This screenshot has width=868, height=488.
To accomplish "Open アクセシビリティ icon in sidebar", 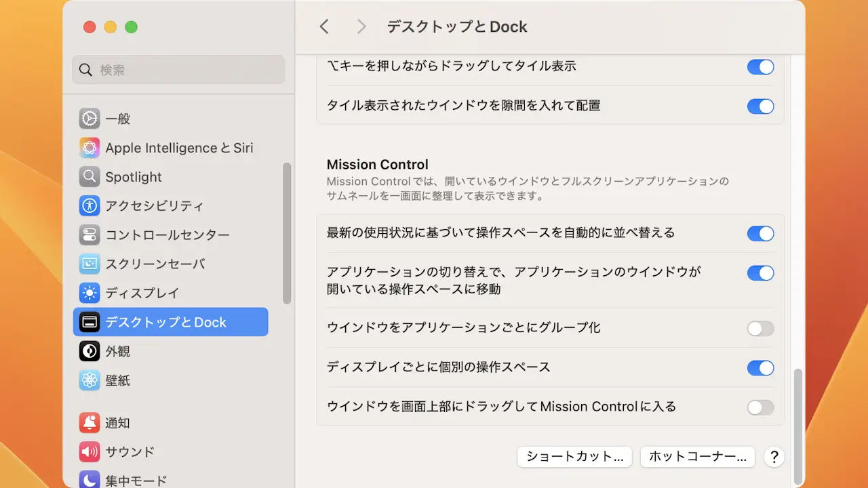I will point(90,206).
